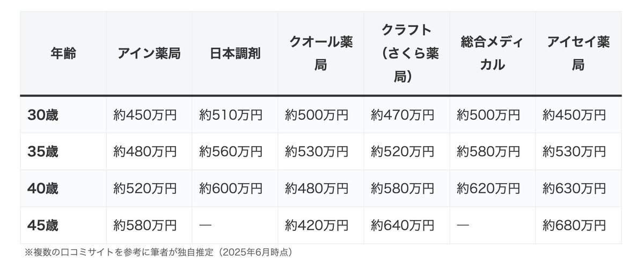Viewport: 644px width, 276px height.
Task: Click the 35歳 row label
Action: coord(43,152)
